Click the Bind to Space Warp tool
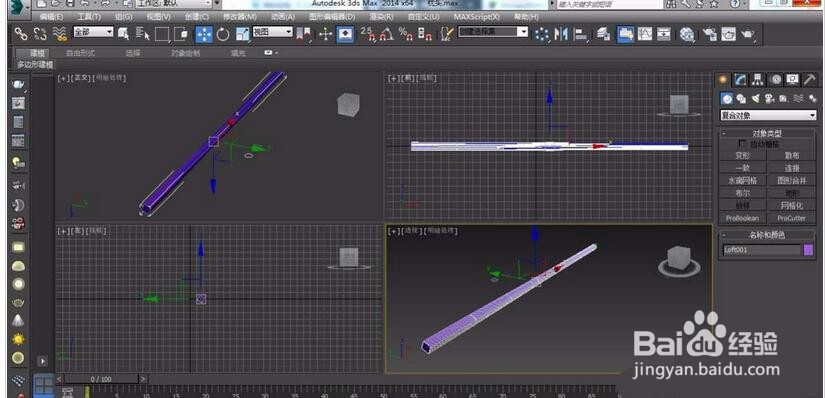The height and width of the screenshot is (398, 825). click(x=59, y=34)
